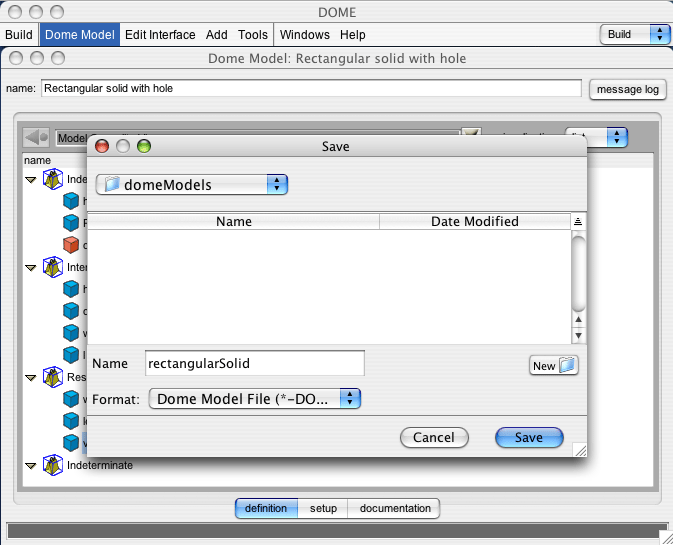
Task: Select the first group icon in the tree
Action: coord(53,179)
